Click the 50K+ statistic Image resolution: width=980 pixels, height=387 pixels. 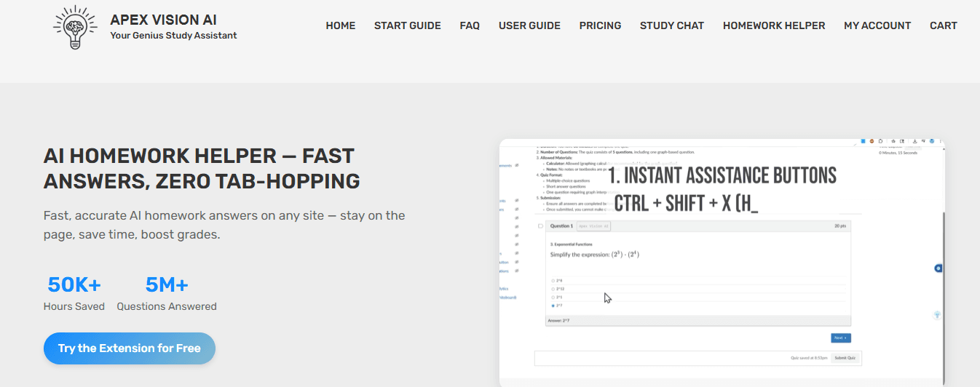[x=74, y=284]
